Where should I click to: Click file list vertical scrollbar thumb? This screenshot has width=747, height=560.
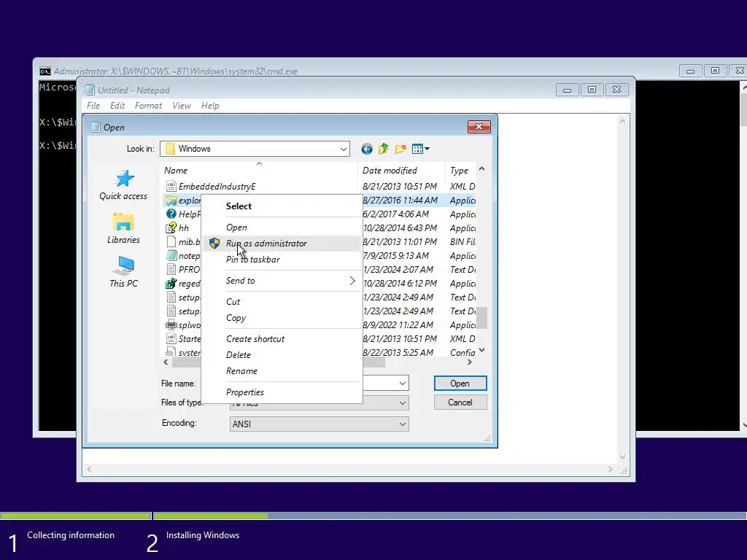482,318
